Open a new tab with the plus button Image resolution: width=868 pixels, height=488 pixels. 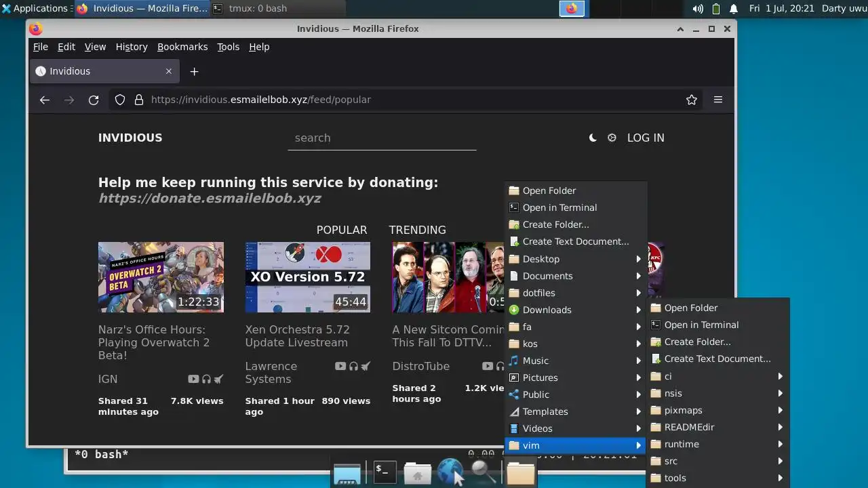[194, 71]
